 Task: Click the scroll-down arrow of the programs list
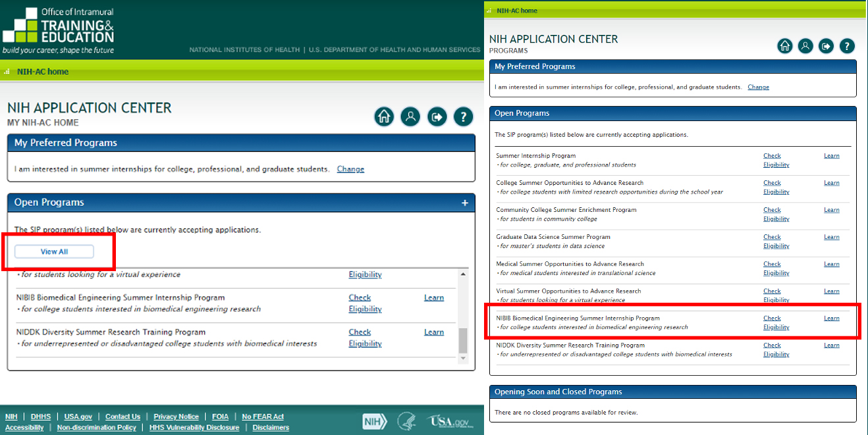(463, 358)
